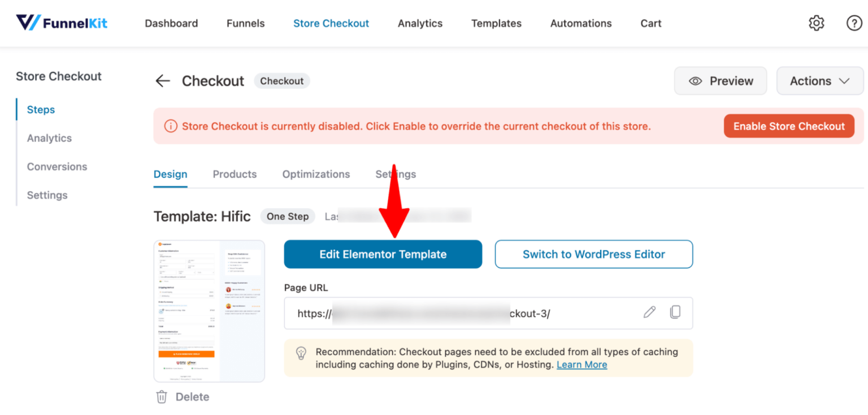This screenshot has width=868, height=415.
Task: Copy the Page URL with the copy icon
Action: click(x=675, y=312)
